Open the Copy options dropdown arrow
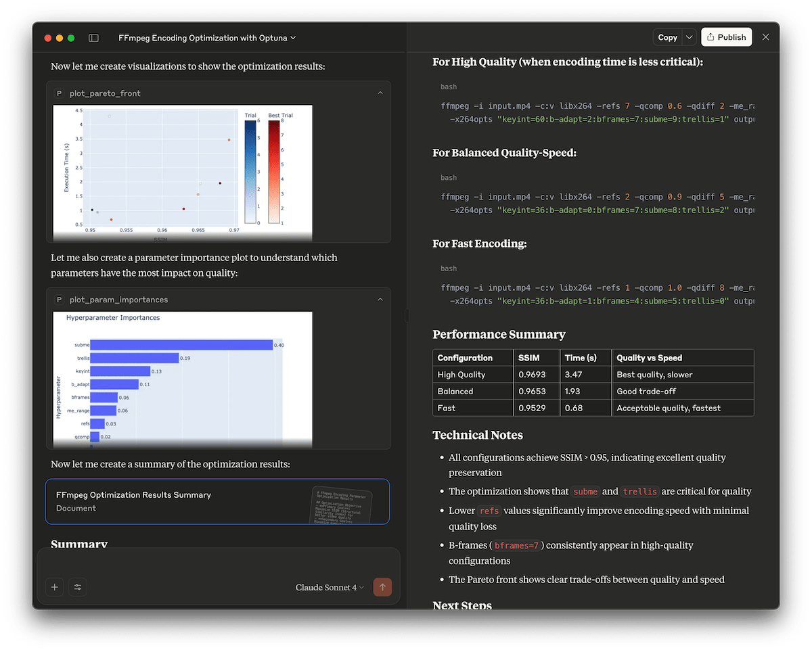 pos(689,37)
